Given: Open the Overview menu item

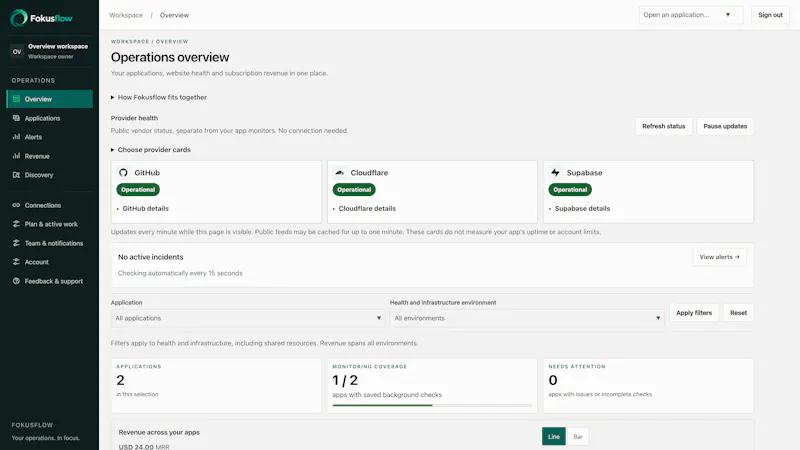Looking at the screenshot, I should tap(49, 99).
